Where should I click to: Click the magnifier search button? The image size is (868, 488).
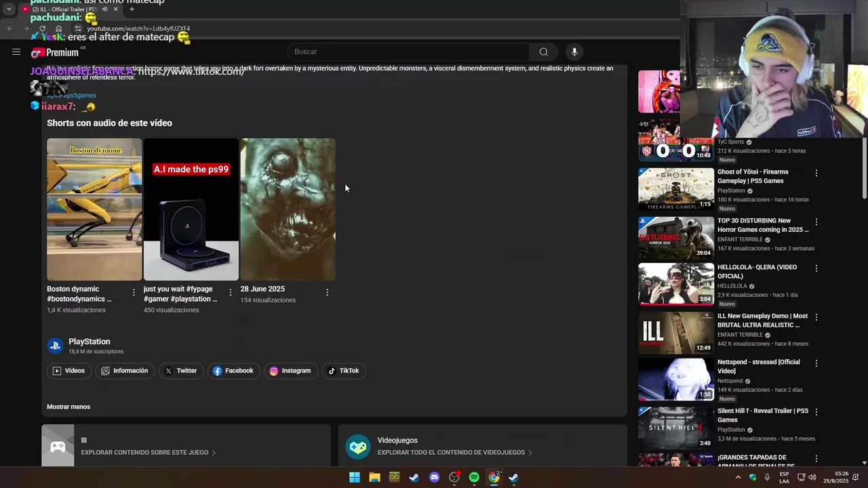point(544,52)
